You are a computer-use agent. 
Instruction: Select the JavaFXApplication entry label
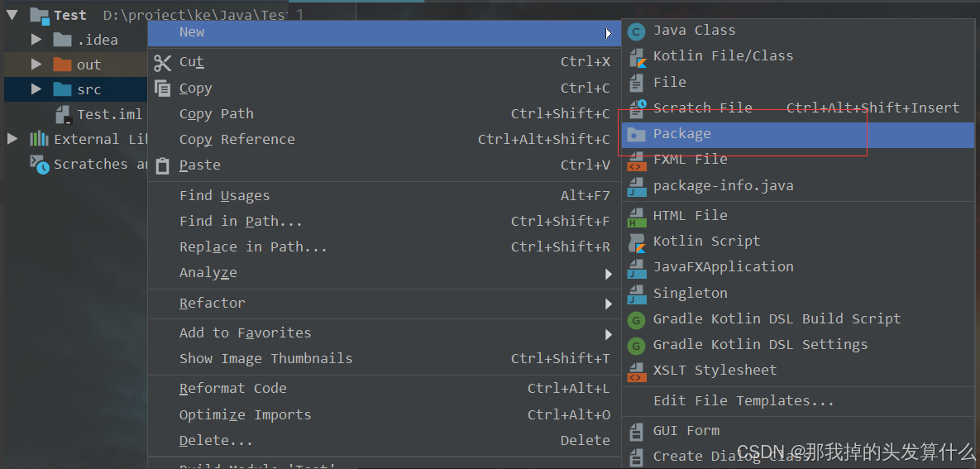[723, 267]
